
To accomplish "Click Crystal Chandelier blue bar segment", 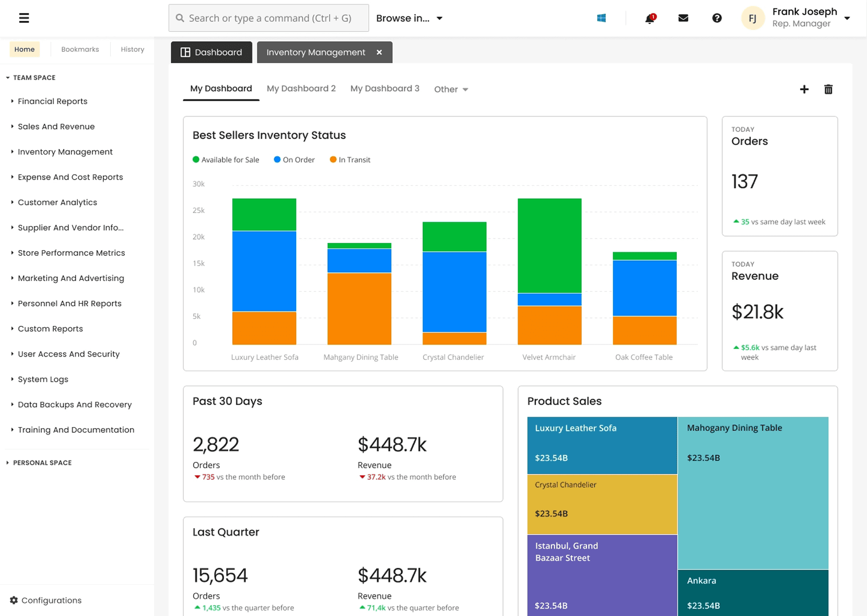I will pyautogui.click(x=454, y=292).
